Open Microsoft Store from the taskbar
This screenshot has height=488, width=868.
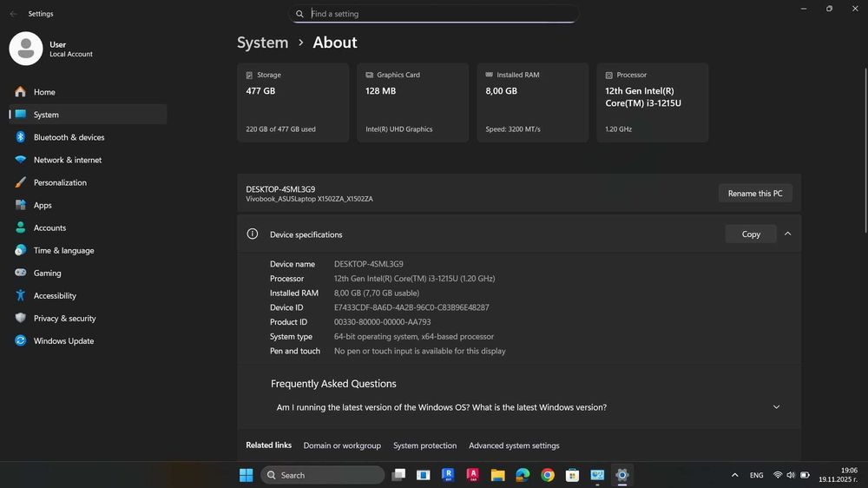pos(572,475)
